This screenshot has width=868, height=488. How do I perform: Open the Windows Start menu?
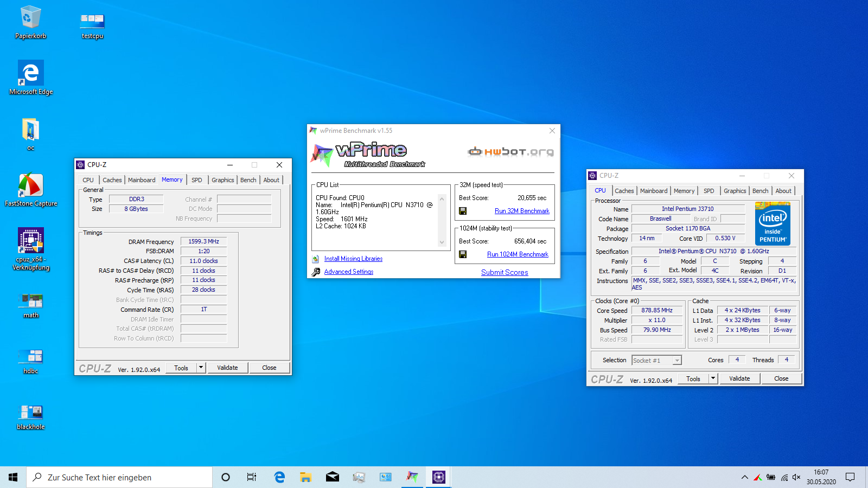[x=13, y=477]
